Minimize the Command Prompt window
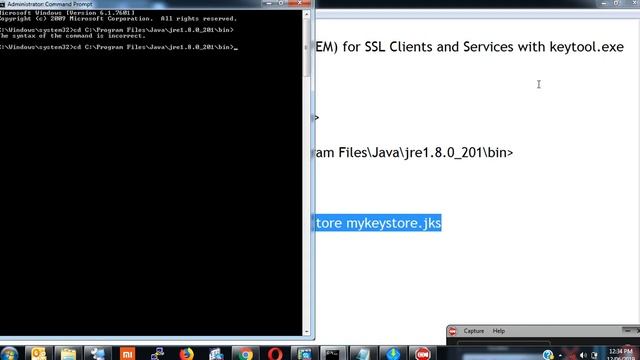640x360 pixels. tap(269, 3)
